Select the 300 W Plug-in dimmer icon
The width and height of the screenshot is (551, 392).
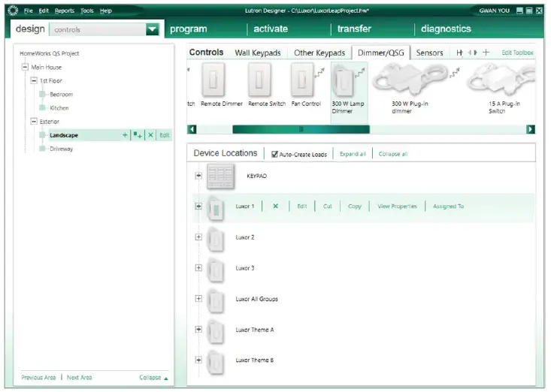tap(410, 78)
